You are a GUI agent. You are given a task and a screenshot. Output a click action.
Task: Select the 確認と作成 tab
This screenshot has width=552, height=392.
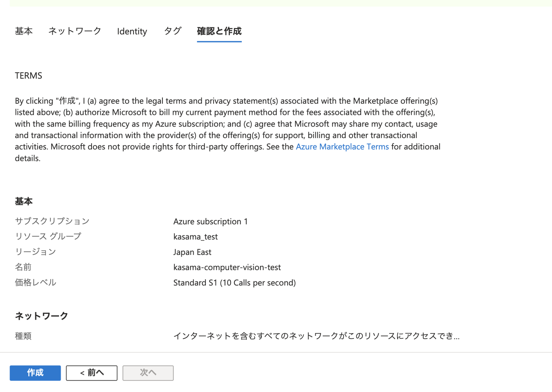(219, 31)
